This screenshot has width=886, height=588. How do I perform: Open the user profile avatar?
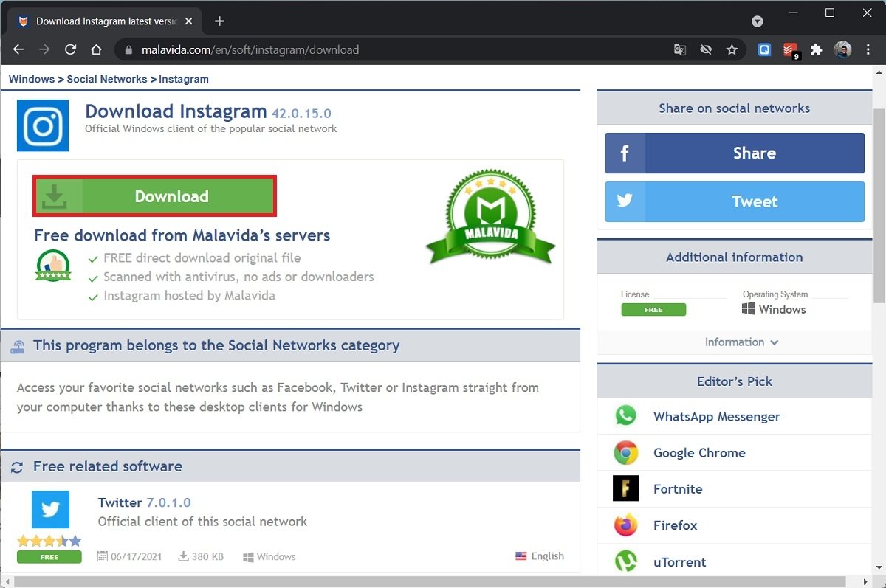(842, 50)
